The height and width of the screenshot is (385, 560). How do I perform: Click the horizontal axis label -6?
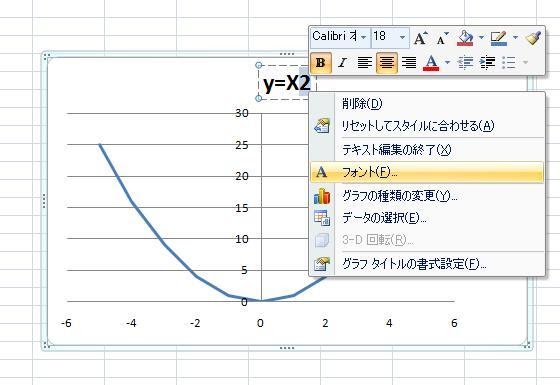point(66,323)
